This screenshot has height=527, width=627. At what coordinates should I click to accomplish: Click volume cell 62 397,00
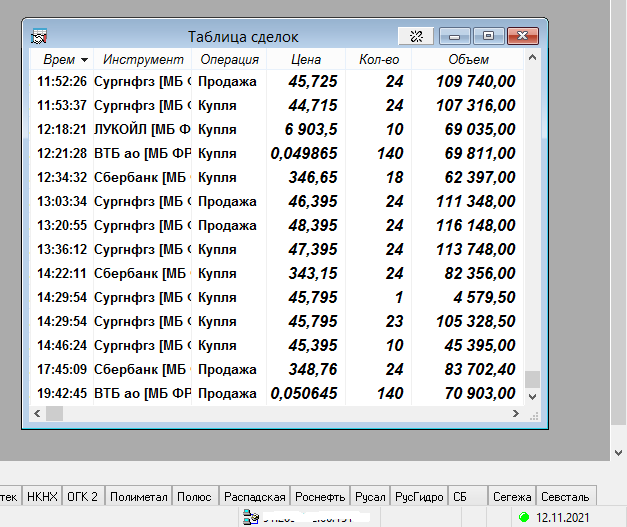[480, 178]
